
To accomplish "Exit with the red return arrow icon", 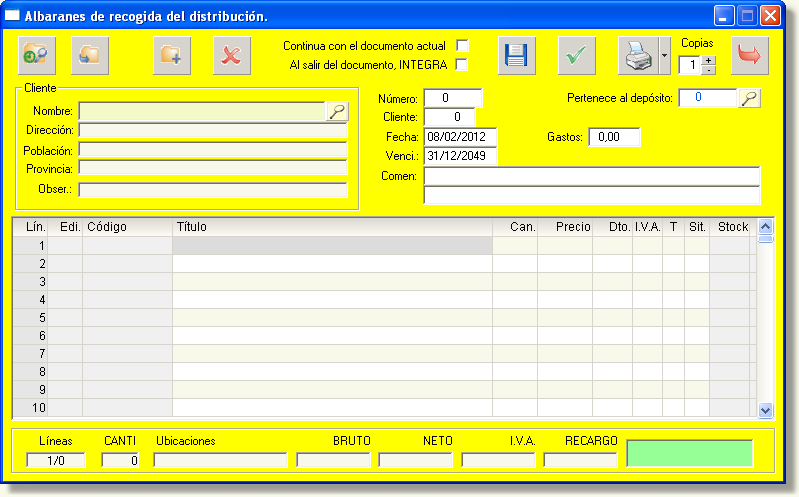I will click(x=750, y=56).
